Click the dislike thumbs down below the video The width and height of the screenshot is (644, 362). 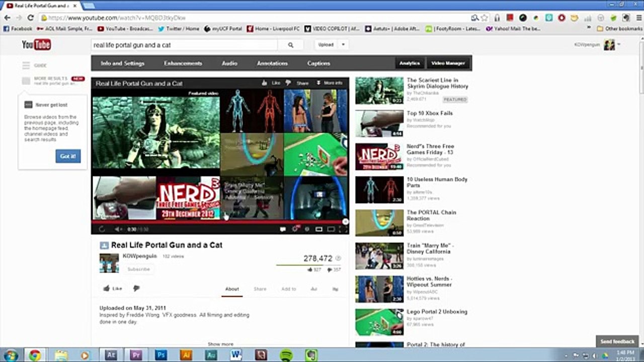136,289
